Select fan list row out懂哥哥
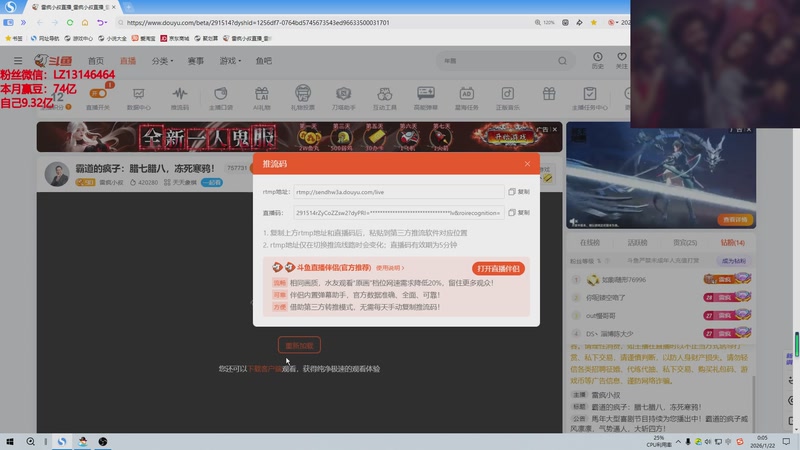 [661, 316]
